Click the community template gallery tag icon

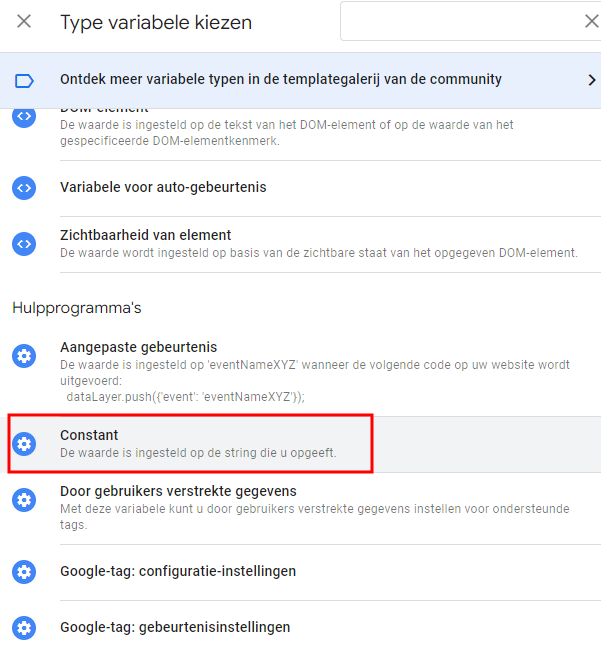(x=25, y=80)
